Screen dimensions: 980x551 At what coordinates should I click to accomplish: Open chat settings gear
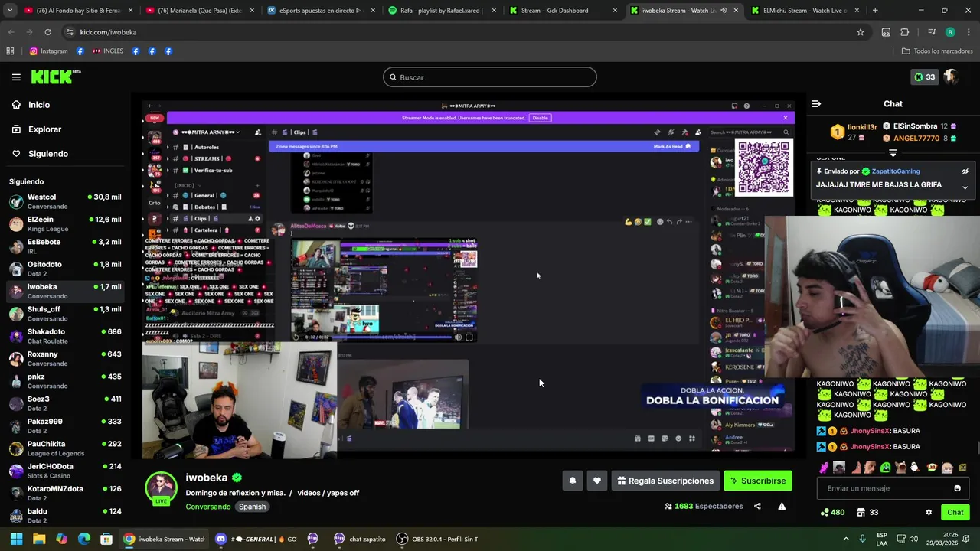coord(929,512)
